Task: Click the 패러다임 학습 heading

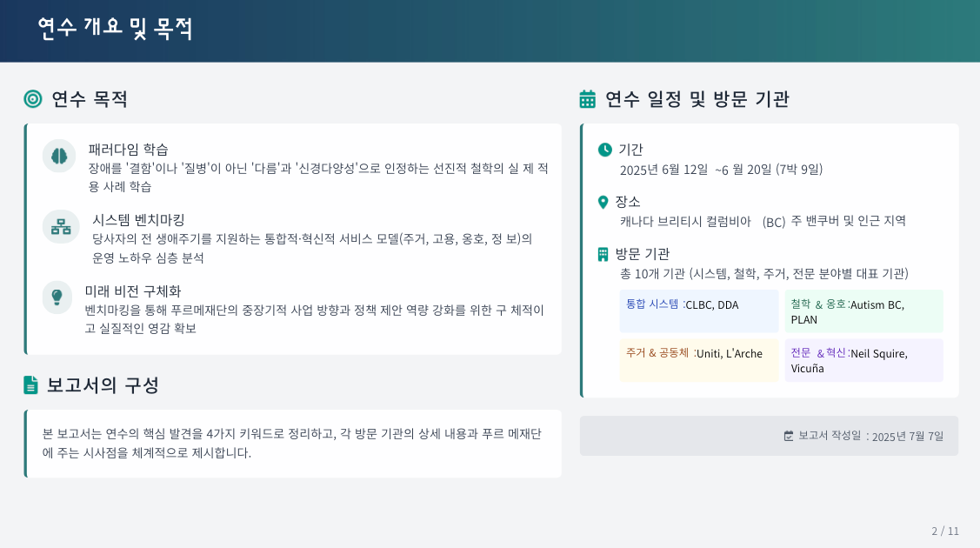Action: pyautogui.click(x=128, y=150)
